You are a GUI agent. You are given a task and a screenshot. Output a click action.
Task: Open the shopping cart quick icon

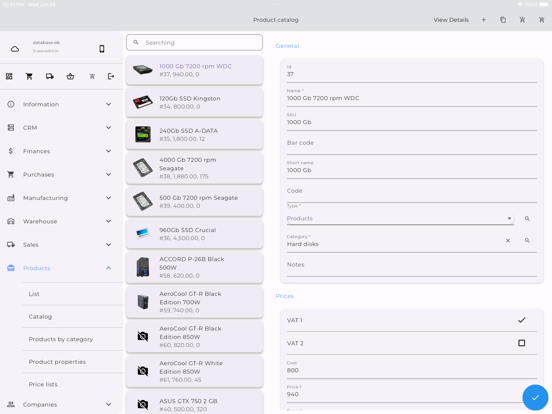[29, 76]
